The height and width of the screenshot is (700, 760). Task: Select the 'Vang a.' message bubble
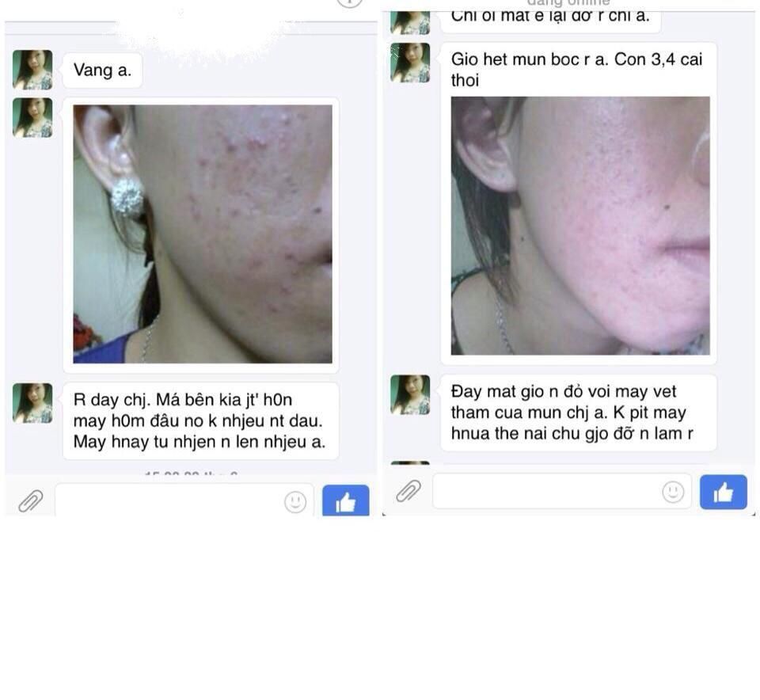point(102,70)
